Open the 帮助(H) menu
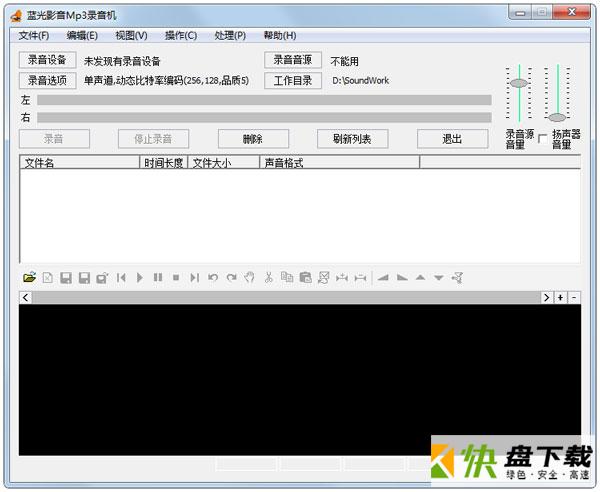The image size is (600, 492). (x=280, y=36)
